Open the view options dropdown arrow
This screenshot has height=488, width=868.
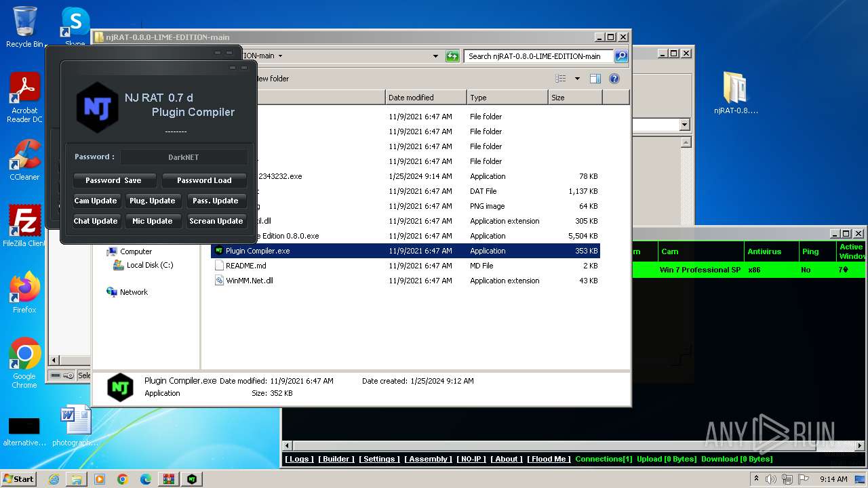point(577,79)
